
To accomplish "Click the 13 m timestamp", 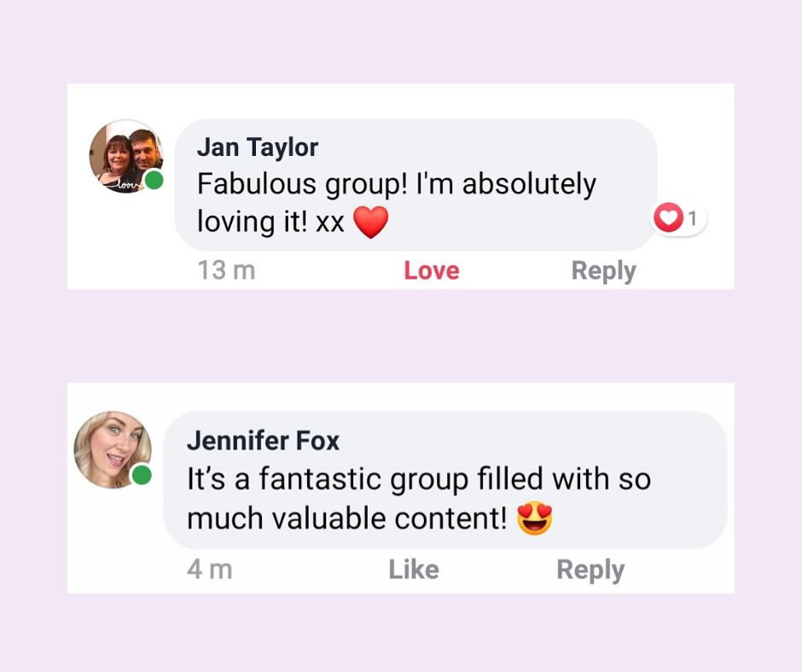I will click(226, 270).
